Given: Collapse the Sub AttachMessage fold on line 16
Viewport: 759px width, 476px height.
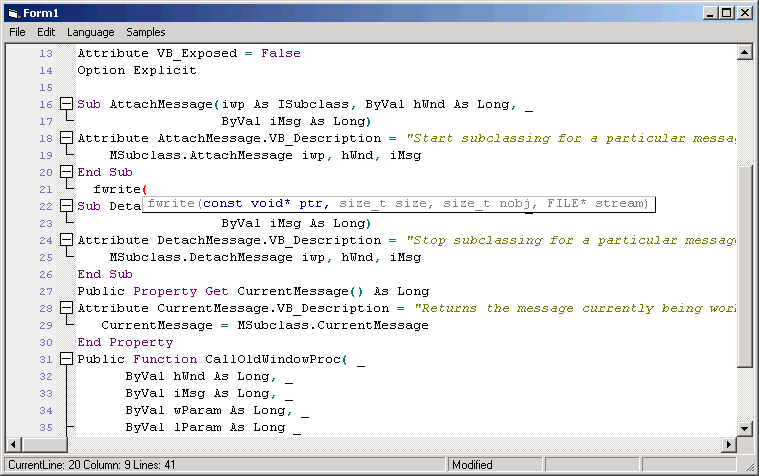Looking at the screenshot, I should pos(66,104).
